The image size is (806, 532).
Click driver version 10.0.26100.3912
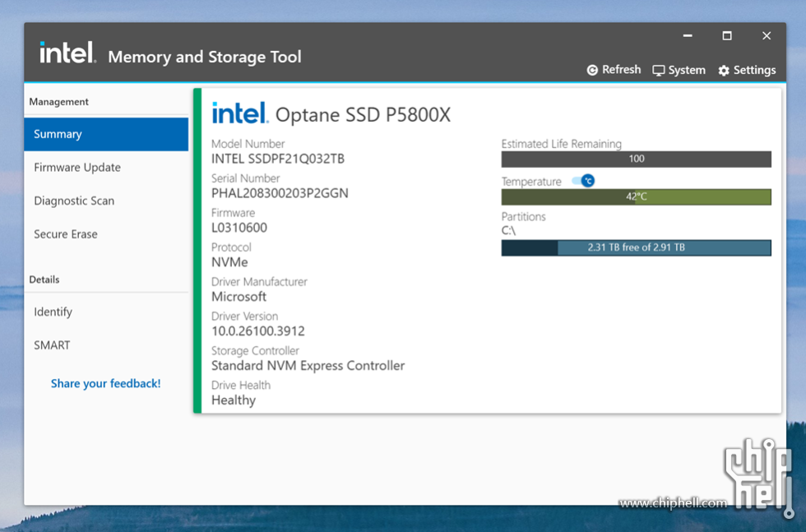[x=258, y=331]
